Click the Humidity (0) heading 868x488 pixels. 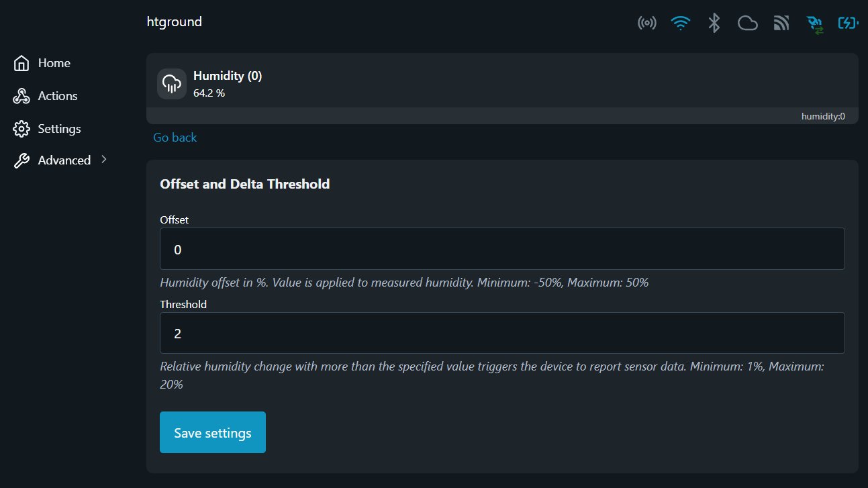(228, 76)
